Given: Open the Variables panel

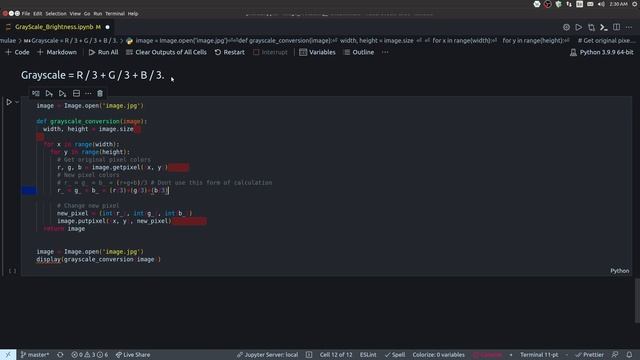Looking at the screenshot, I should tap(317, 52).
